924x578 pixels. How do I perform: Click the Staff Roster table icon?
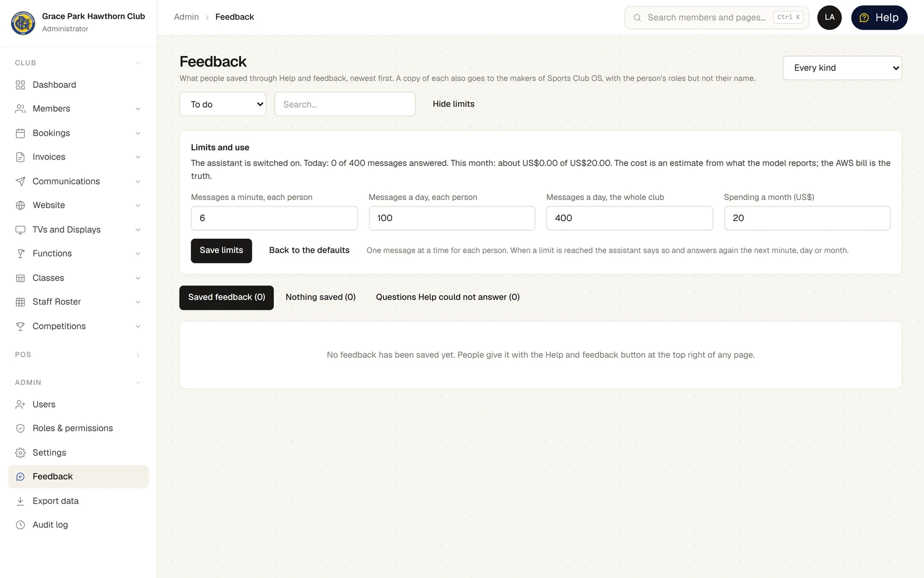[20, 302]
